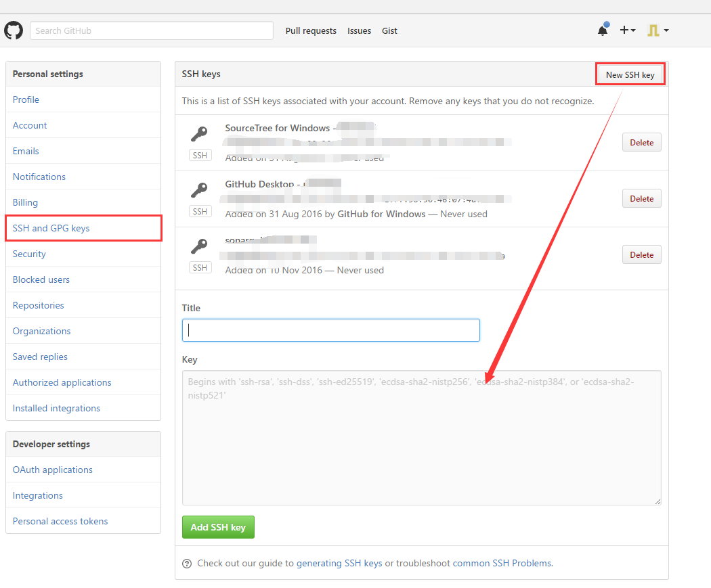Focus the Search GitHub field

[x=152, y=30]
